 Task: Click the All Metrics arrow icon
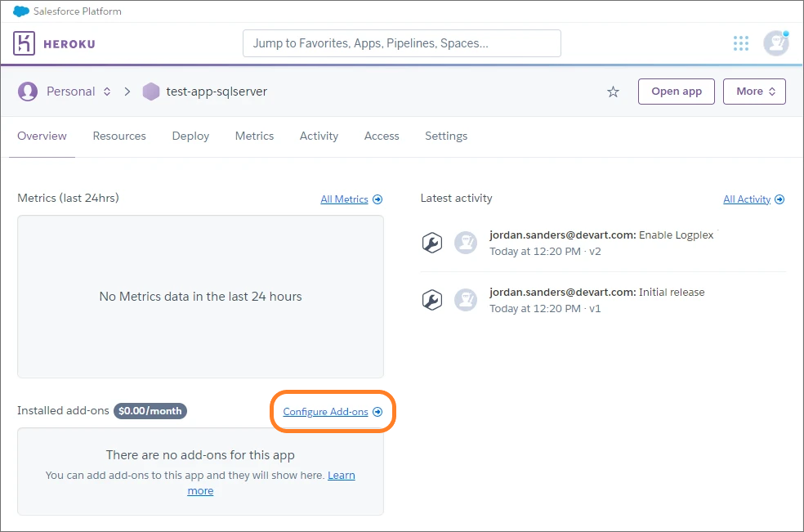point(378,199)
